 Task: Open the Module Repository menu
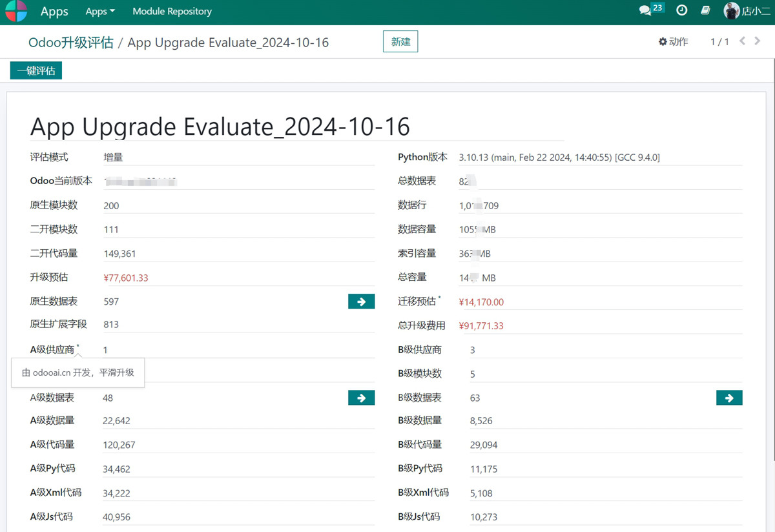coord(172,11)
